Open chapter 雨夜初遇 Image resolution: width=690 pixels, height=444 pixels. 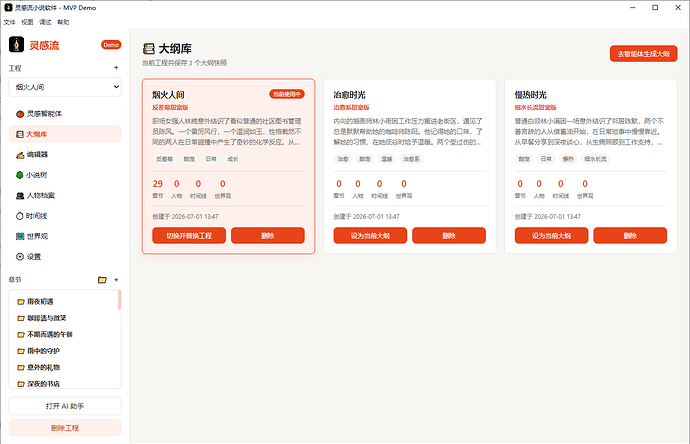coord(63,301)
